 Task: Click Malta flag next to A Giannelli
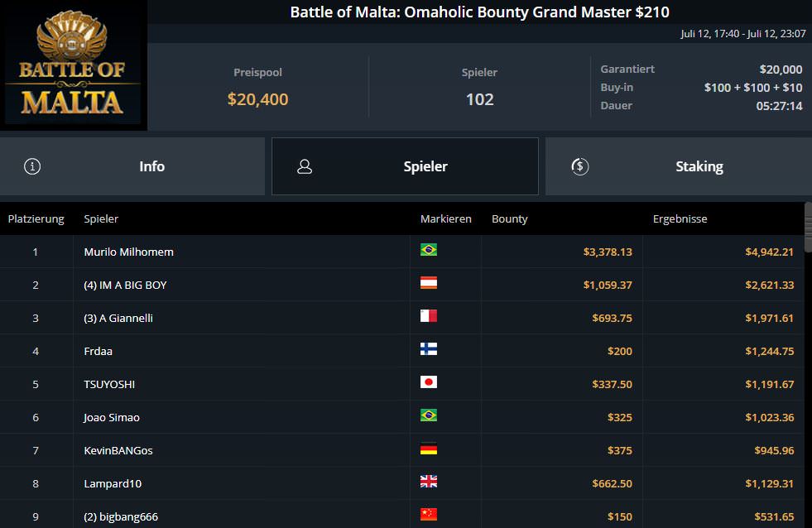[x=428, y=316]
